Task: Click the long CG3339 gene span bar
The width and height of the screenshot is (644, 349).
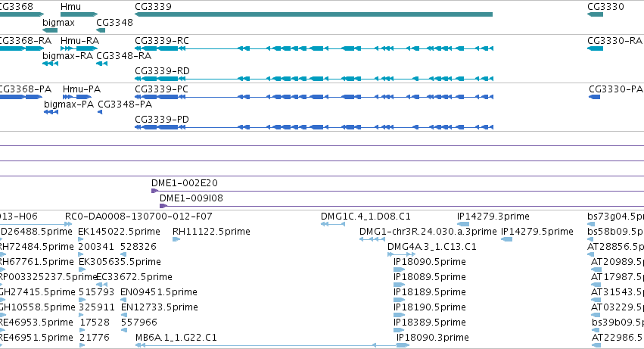Action: (314, 14)
